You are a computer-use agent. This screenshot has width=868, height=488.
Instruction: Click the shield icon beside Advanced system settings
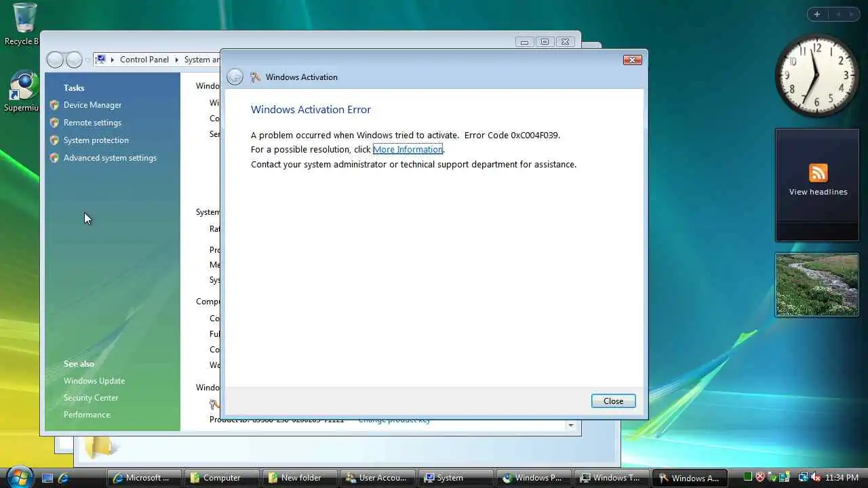54,158
